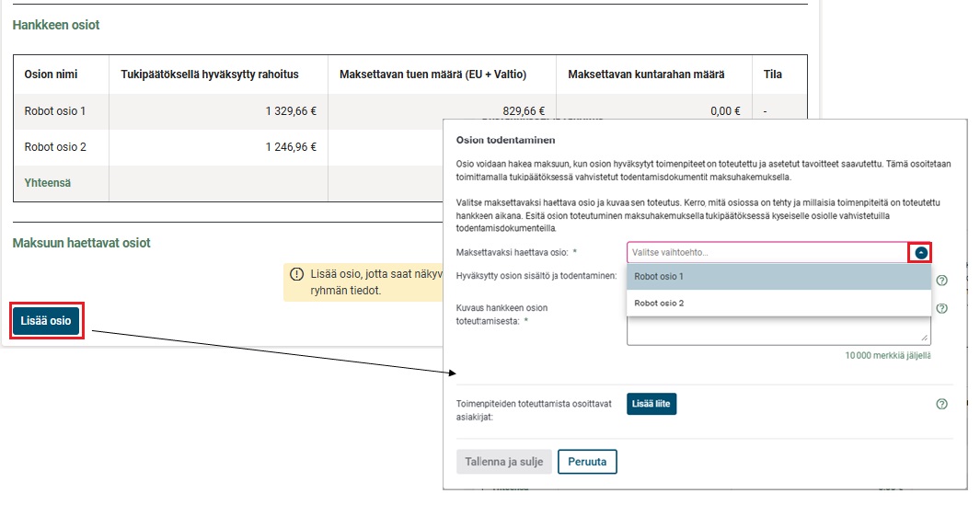Click the warning icon in yellow notice
This screenshot has height=505, width=980.
point(296,275)
